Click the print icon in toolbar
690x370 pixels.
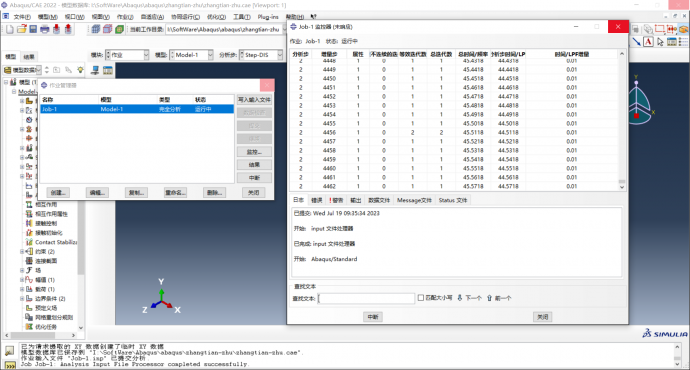click(x=44, y=29)
